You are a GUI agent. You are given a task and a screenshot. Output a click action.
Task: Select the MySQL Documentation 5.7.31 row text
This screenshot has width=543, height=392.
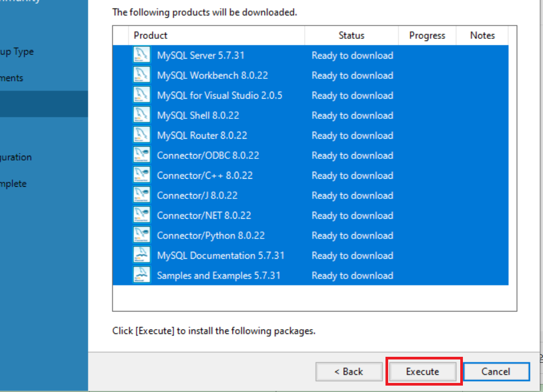click(x=221, y=255)
